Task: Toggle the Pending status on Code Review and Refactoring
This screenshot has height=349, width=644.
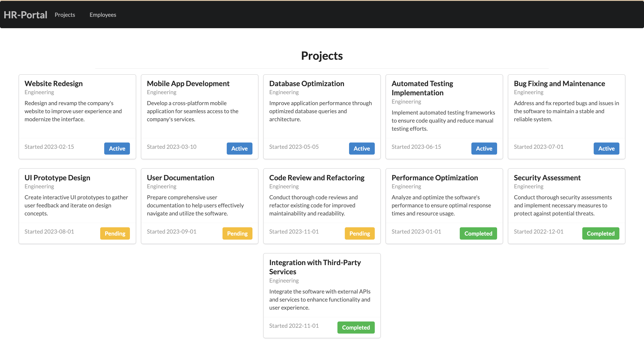Action: (x=359, y=233)
